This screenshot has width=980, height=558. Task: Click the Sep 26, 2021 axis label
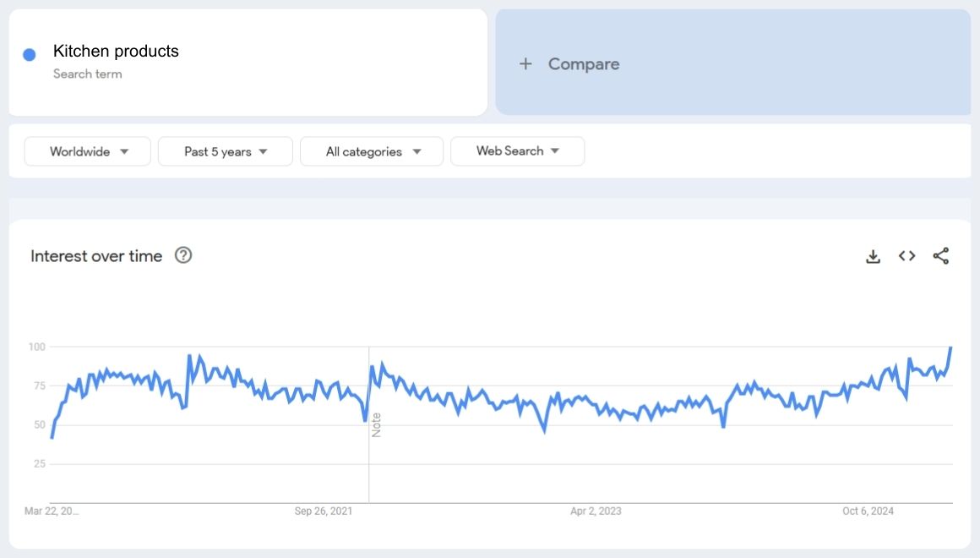coord(324,511)
